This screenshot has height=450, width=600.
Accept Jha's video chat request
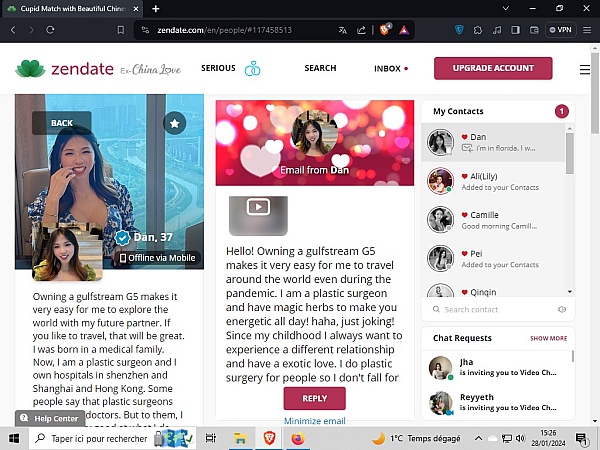[x=497, y=367]
